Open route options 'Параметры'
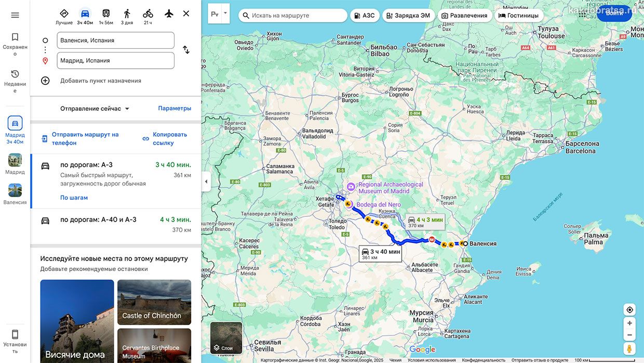The width and height of the screenshot is (644, 363). point(175,108)
